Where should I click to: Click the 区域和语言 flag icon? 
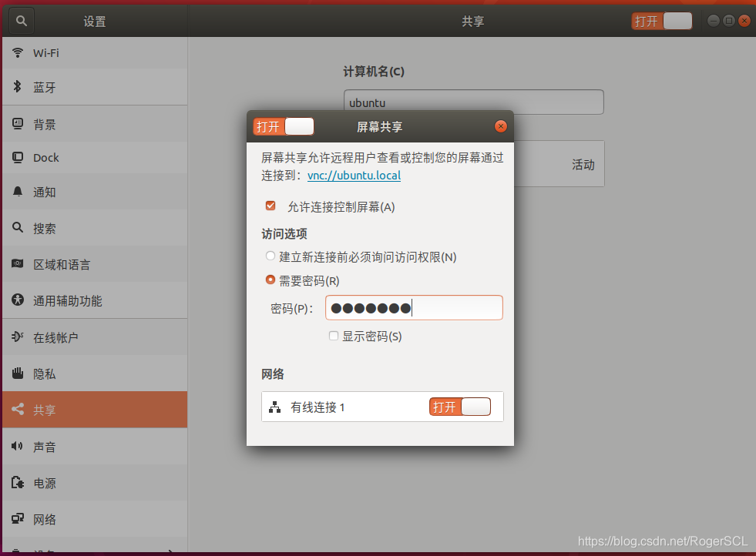18,263
